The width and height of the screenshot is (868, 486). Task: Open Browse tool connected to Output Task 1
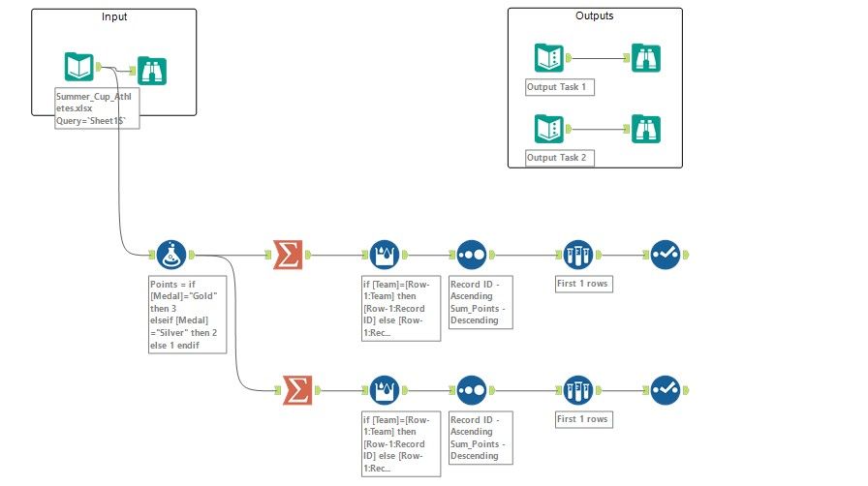click(646, 57)
